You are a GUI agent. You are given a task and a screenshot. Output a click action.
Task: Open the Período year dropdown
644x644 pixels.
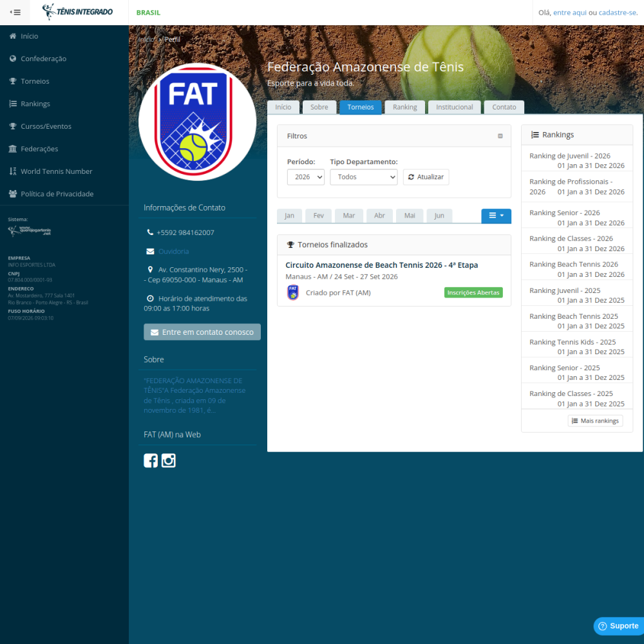tap(305, 177)
